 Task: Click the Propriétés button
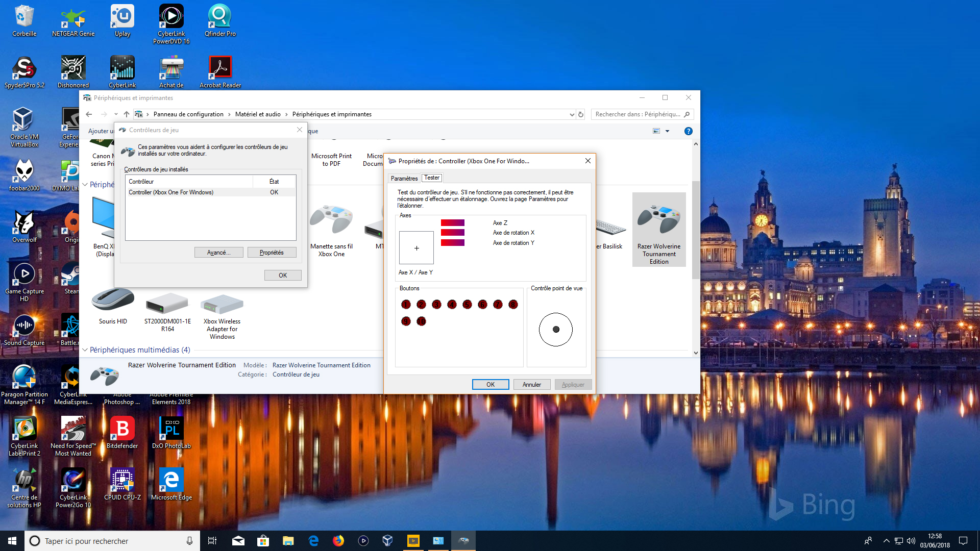click(x=272, y=253)
